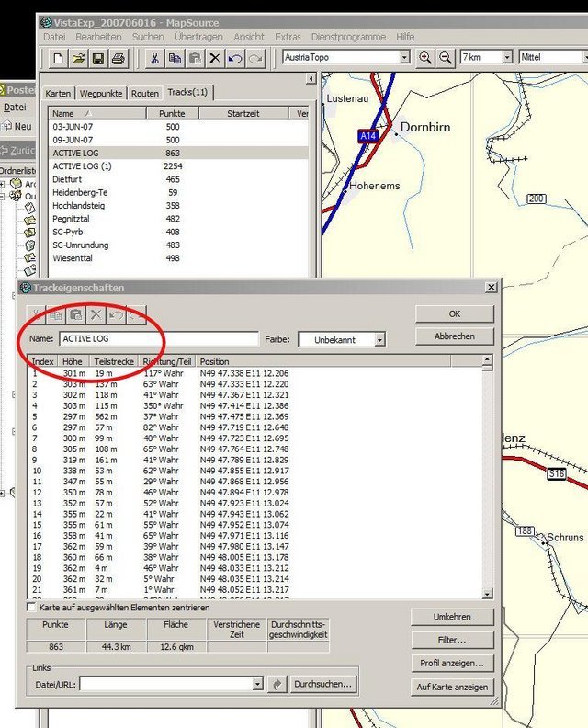The width and height of the screenshot is (588, 728).
Task: Save using the floppy disk icon
Action: 98,58
